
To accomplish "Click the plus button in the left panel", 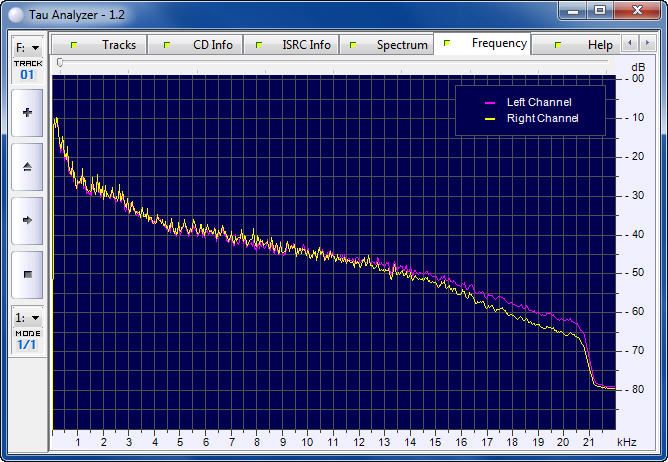I will 27,113.
